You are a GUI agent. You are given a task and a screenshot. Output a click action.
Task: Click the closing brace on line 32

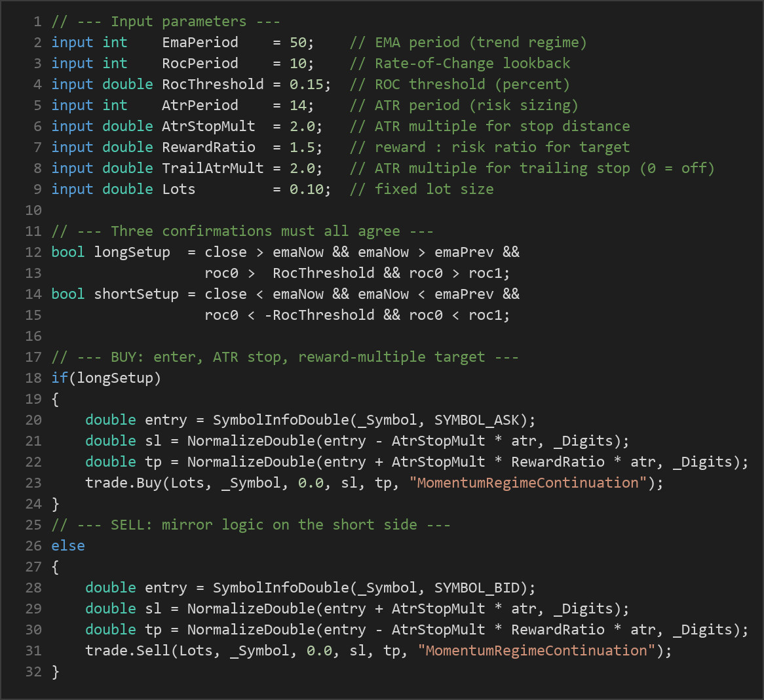click(x=56, y=671)
